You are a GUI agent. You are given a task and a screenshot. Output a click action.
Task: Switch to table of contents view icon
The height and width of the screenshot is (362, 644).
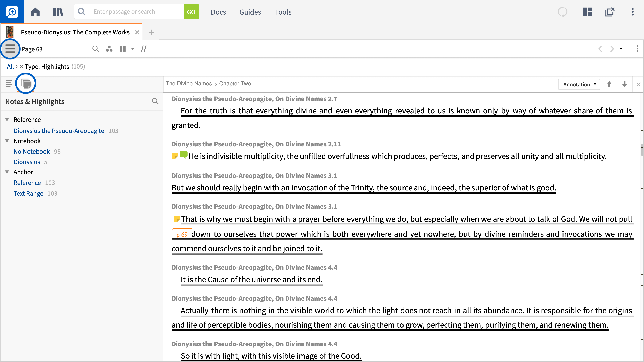9,84
